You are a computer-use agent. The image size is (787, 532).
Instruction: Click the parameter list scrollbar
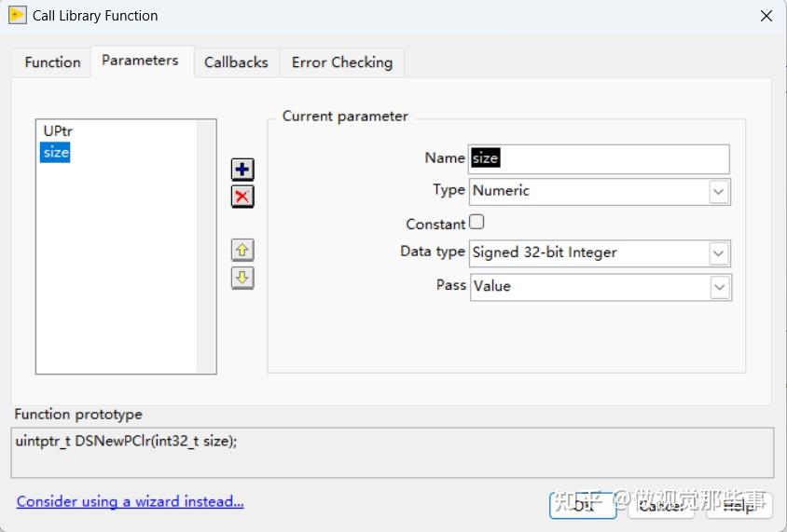pos(206,246)
